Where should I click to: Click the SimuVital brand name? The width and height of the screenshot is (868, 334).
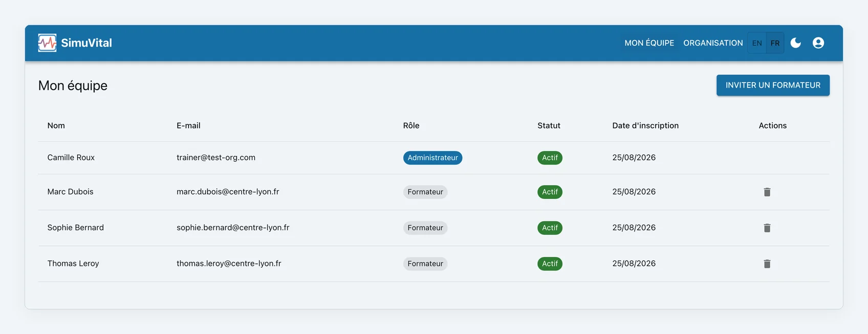pos(86,43)
